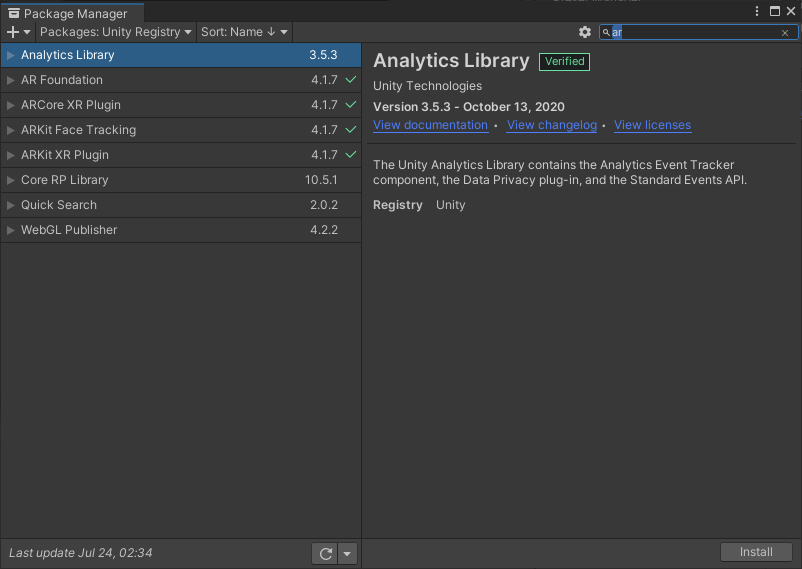This screenshot has width=802, height=569.
Task: Open the window kebab options menu
Action: [757, 11]
